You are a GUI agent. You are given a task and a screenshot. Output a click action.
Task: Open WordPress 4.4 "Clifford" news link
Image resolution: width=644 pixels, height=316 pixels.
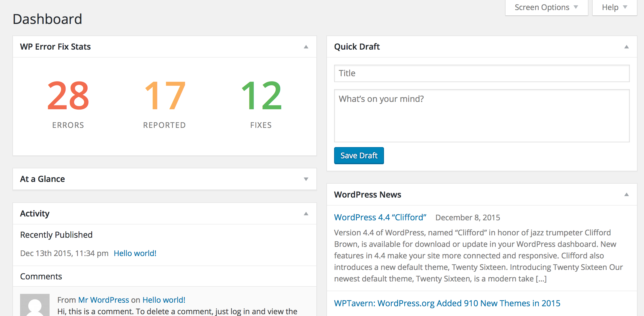click(x=380, y=217)
